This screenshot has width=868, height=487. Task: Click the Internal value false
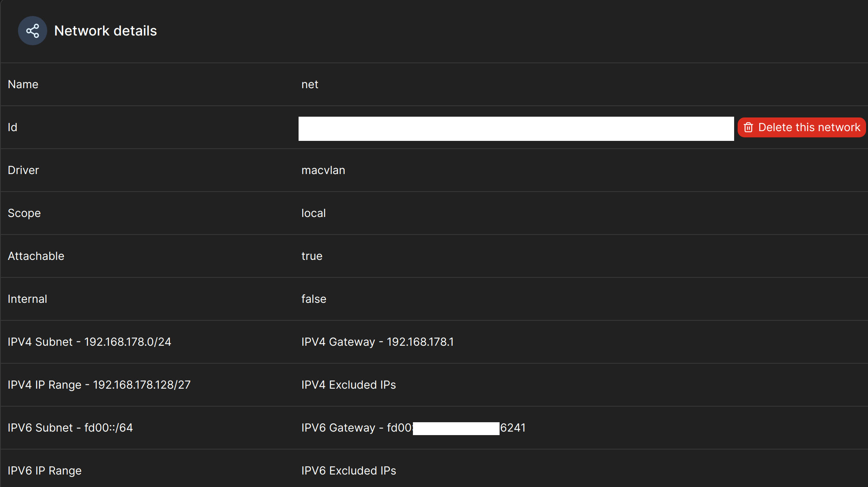[x=313, y=299]
